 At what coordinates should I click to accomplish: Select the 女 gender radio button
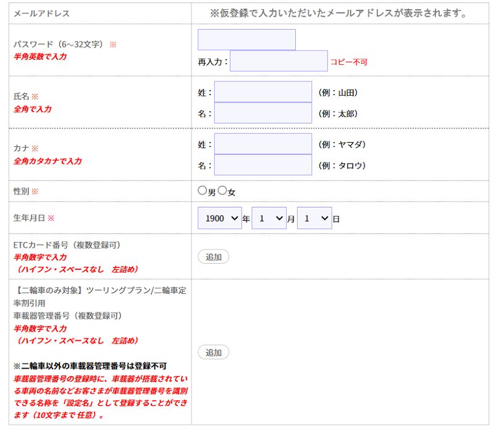click(222, 191)
